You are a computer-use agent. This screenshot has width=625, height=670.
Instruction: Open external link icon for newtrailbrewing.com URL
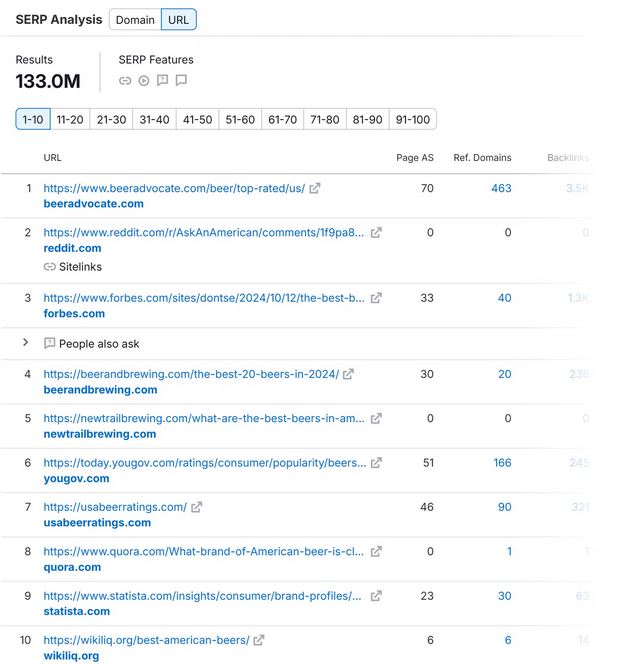pos(376,419)
